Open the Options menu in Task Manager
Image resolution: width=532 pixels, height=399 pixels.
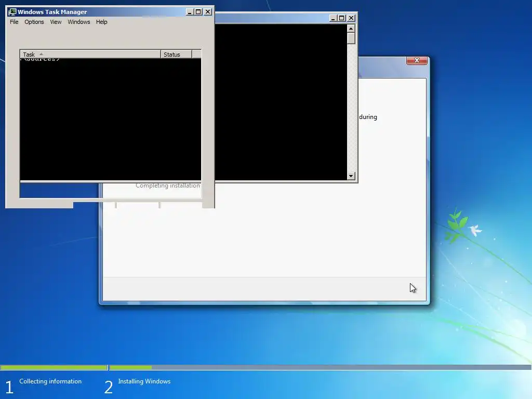tap(34, 22)
